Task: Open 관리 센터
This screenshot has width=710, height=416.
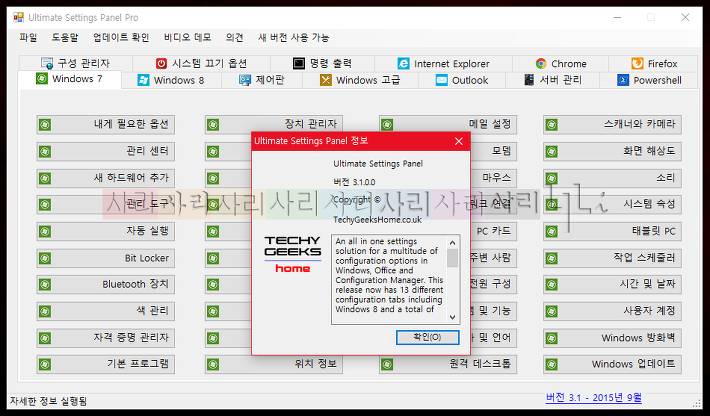Action: pos(106,151)
